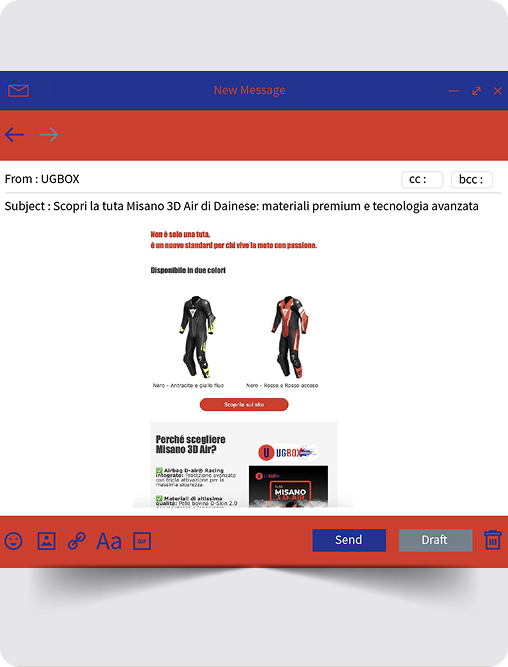
Task: Select the black and red suit image
Action: point(290,337)
